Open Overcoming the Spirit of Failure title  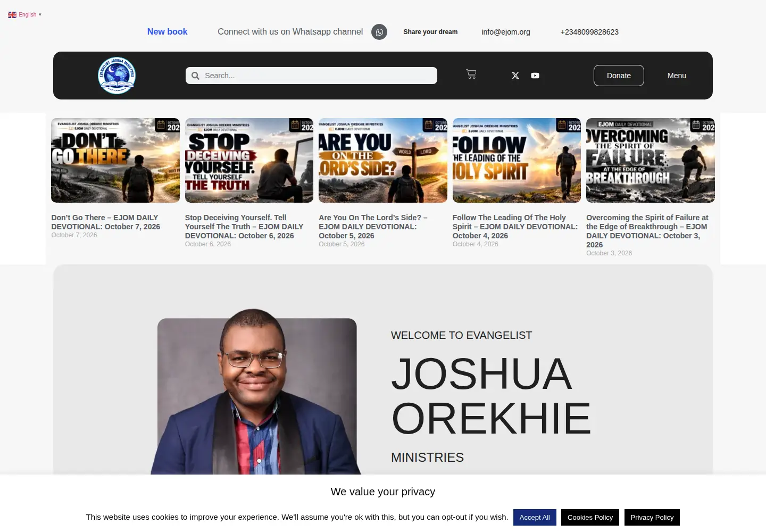coord(647,231)
